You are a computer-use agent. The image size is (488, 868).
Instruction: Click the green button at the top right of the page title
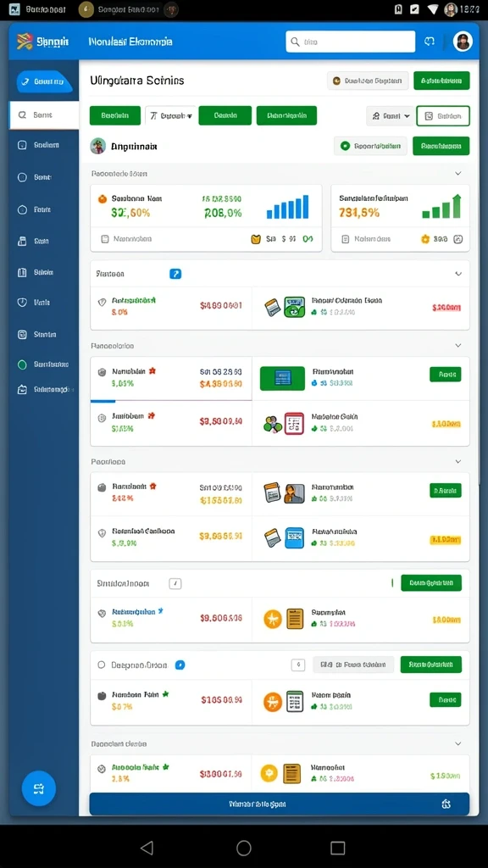pyautogui.click(x=441, y=81)
